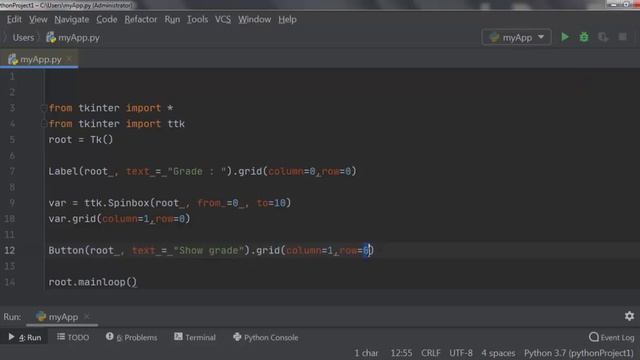
Task: Open the 4: Run tool window
Action: (x=24, y=337)
